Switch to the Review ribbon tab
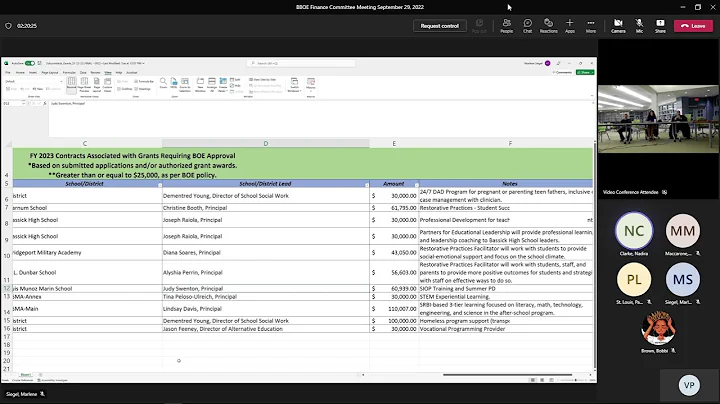This screenshot has height=404, width=720. coord(95,73)
